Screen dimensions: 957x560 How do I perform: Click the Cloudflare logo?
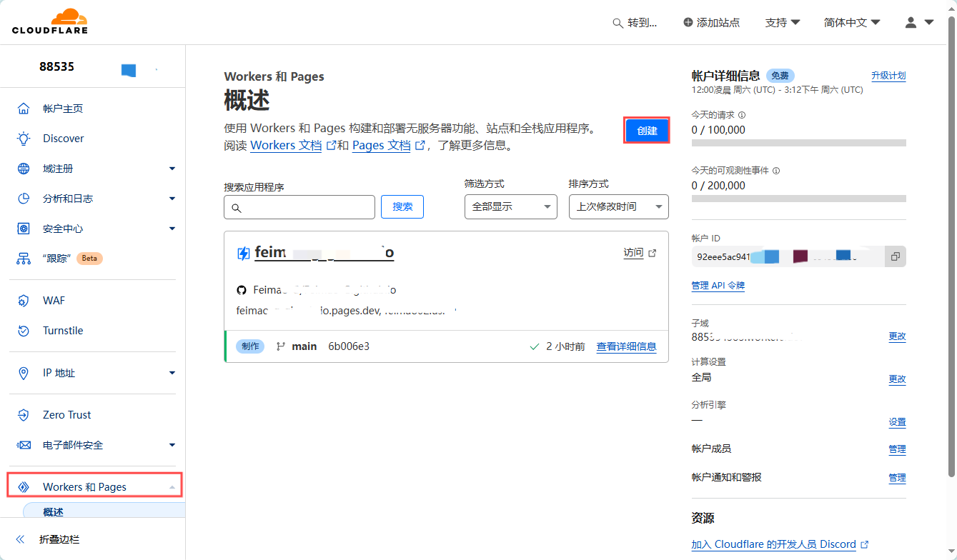(x=50, y=21)
